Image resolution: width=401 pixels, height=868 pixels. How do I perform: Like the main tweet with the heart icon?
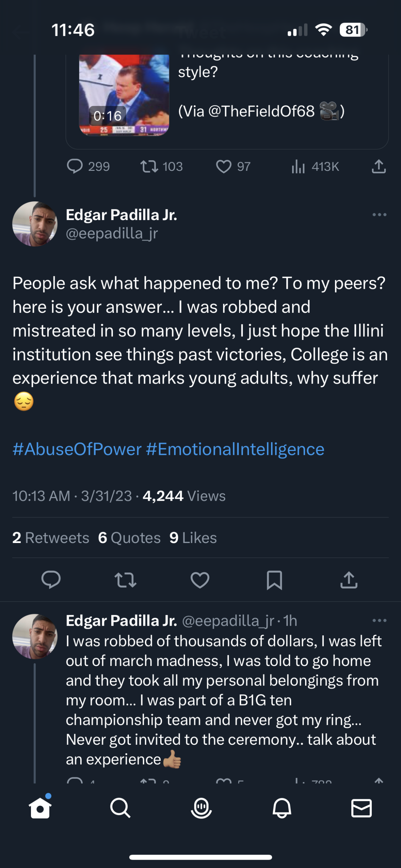coord(200,580)
